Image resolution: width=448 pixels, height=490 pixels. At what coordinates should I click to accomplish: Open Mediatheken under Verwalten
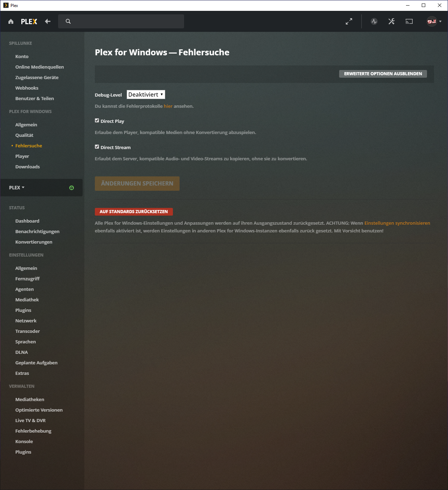30,399
